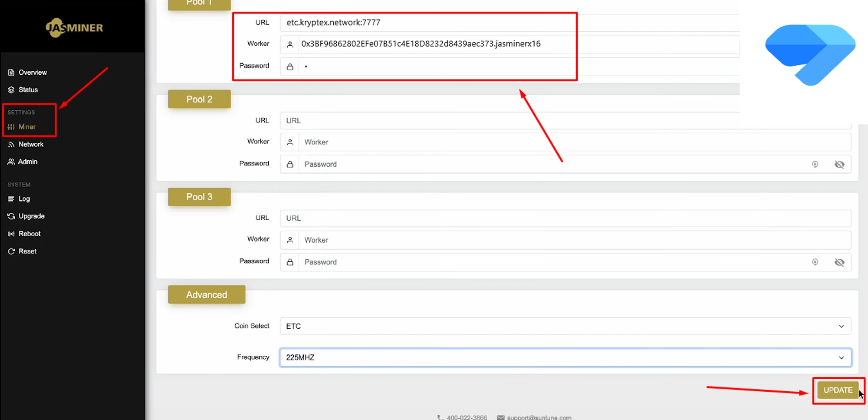
Task: Click the Reboot icon in sidebar
Action: [11, 234]
